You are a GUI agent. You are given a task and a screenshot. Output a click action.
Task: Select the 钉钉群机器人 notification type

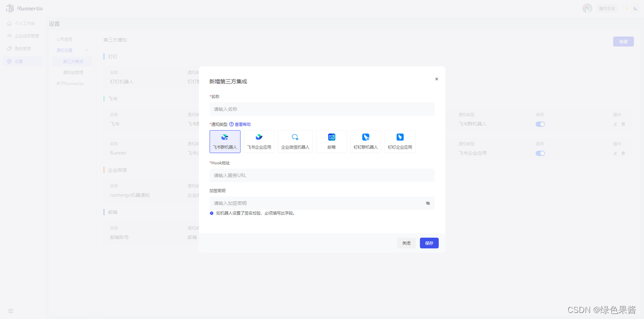click(366, 142)
